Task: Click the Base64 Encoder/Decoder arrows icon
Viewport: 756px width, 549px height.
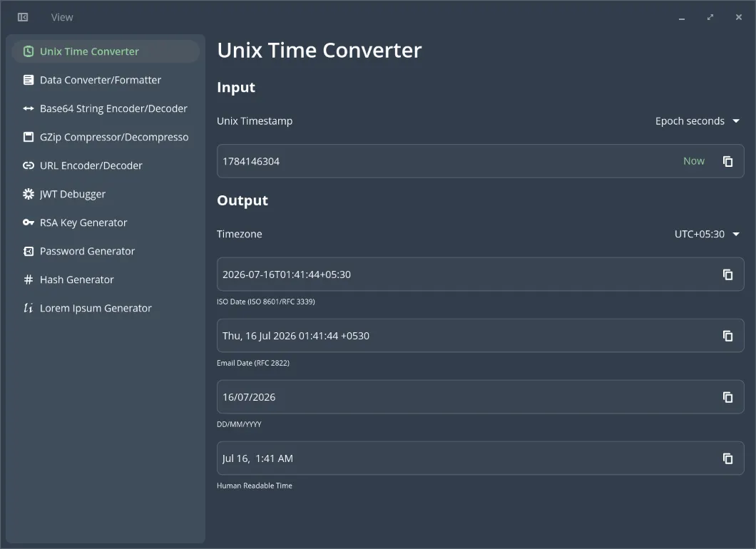Action: coord(29,108)
